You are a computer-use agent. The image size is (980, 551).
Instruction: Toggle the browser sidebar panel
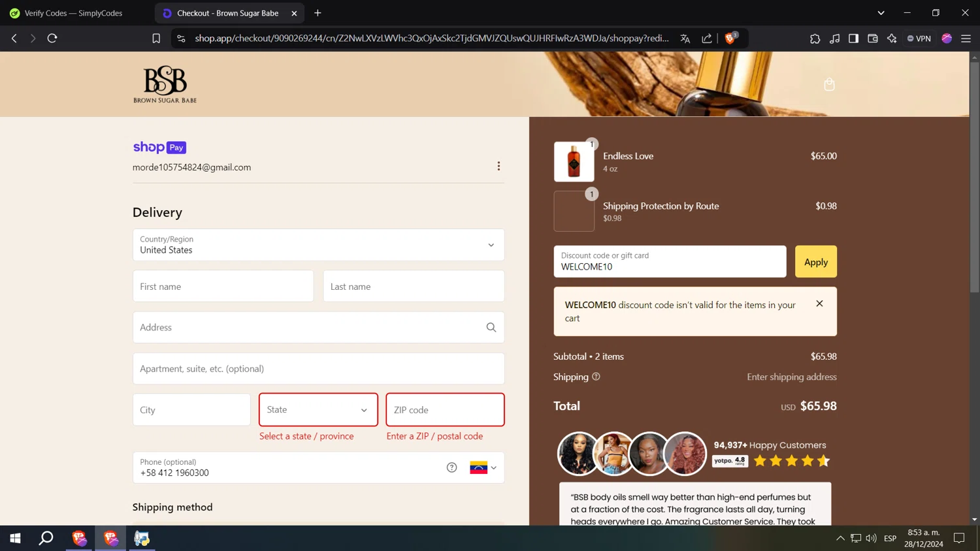[x=853, y=39]
